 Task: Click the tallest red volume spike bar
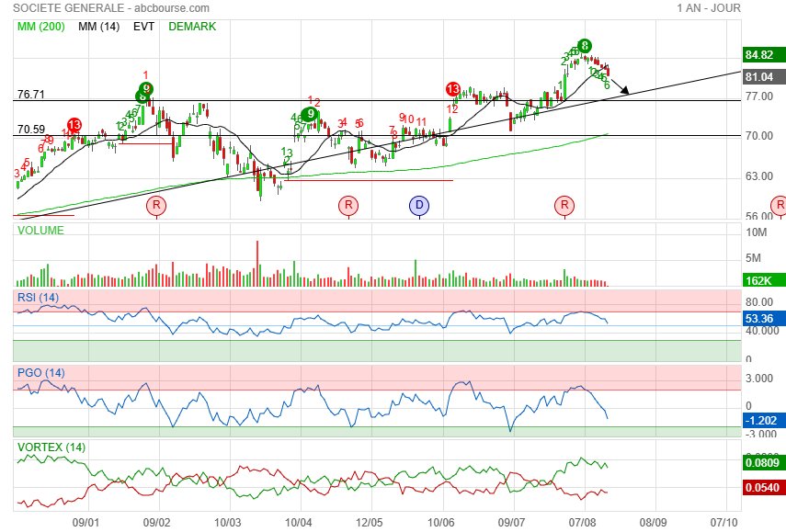coord(257,264)
